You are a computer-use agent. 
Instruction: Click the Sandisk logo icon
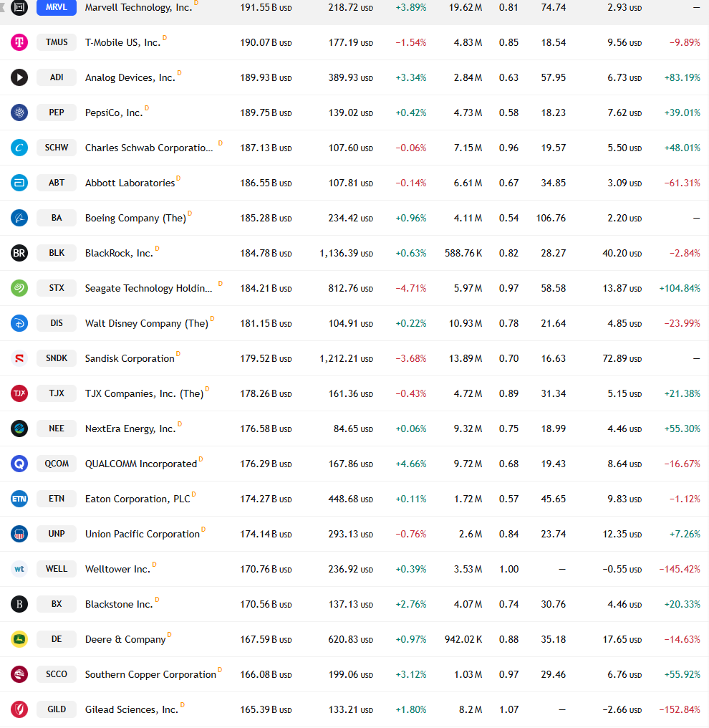pos(19,358)
